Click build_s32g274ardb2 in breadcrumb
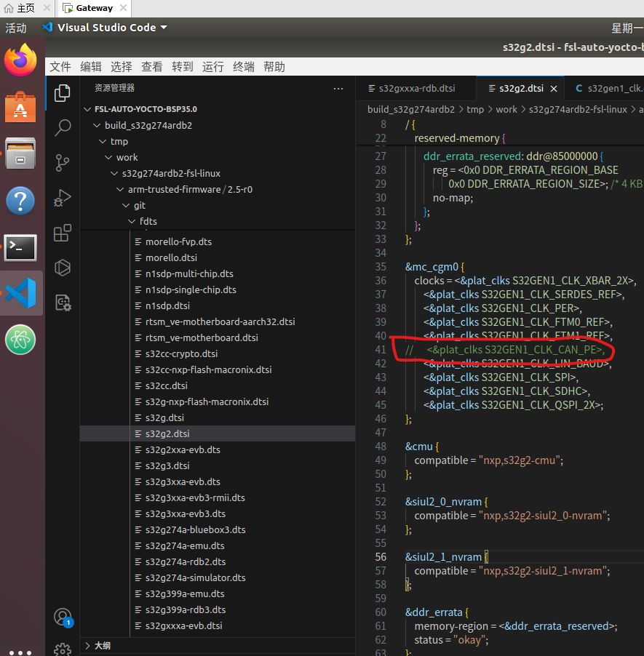 410,110
